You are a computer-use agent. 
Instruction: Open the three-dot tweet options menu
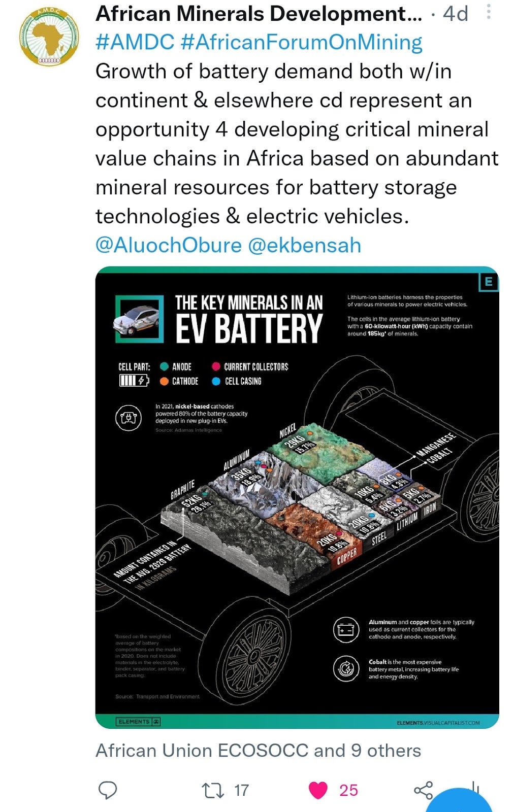pyautogui.click(x=489, y=12)
